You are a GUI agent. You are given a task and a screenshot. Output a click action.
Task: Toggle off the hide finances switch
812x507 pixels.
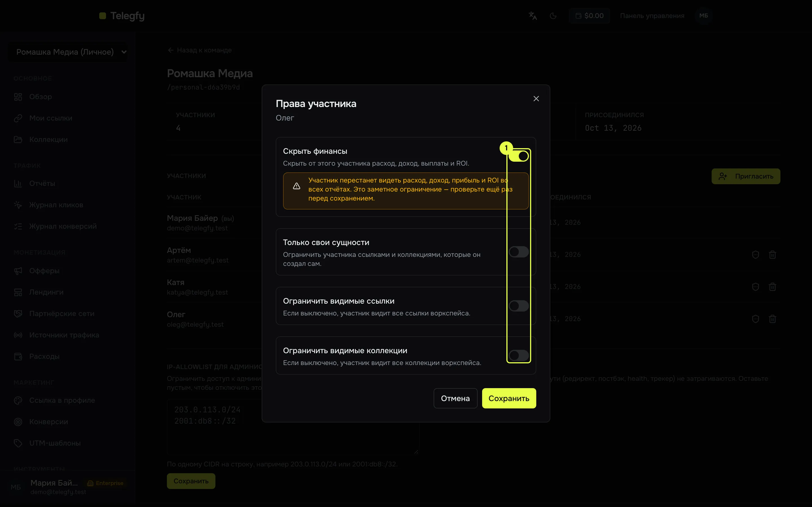(518, 156)
